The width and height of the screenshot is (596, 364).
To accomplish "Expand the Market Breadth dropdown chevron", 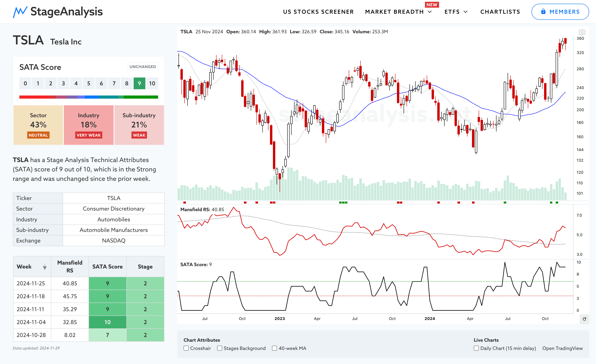I will (430, 12).
